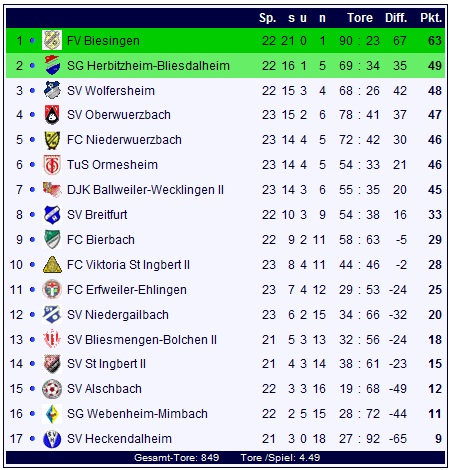Click the blue dot next to rank 1
This screenshot has width=452, height=470.
click(x=32, y=41)
